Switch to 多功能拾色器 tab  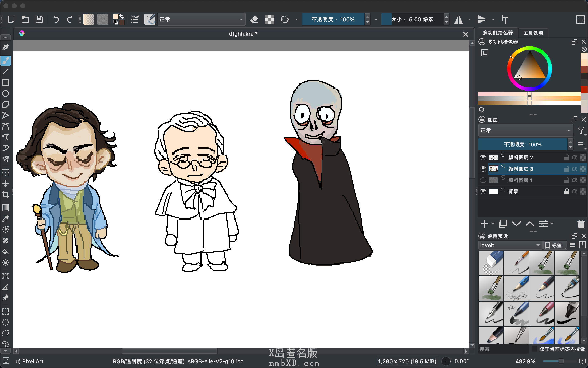[498, 33]
